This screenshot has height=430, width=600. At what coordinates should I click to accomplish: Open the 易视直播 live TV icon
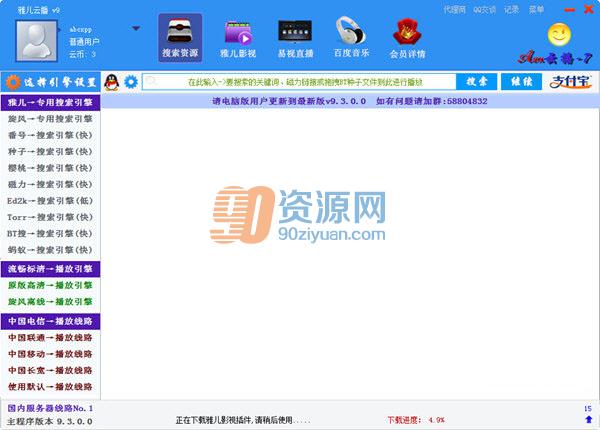coord(295,37)
